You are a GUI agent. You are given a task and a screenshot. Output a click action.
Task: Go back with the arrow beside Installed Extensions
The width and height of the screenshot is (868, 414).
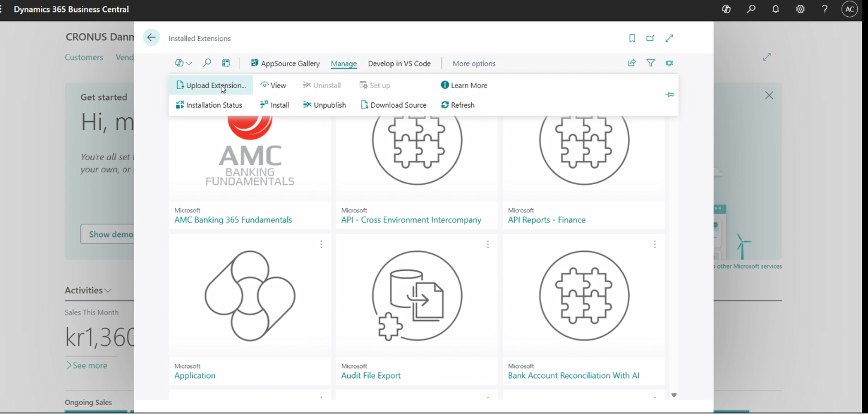[151, 38]
